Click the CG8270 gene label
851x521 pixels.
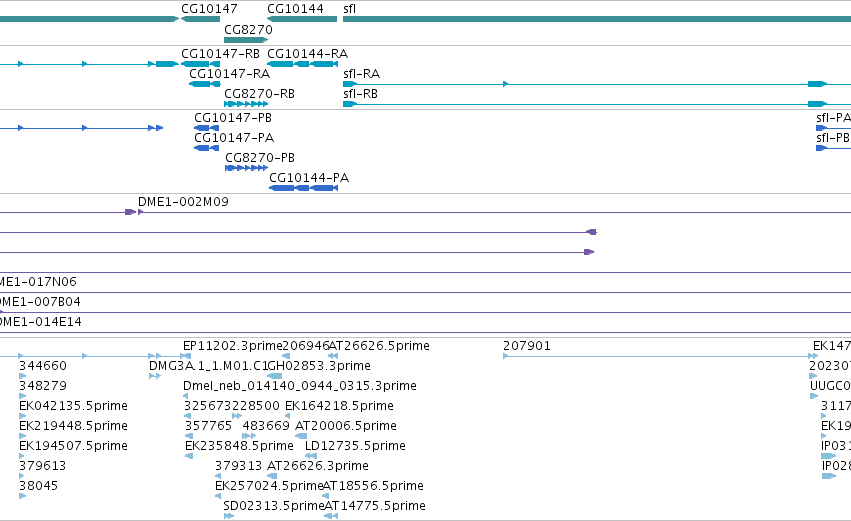248,30
